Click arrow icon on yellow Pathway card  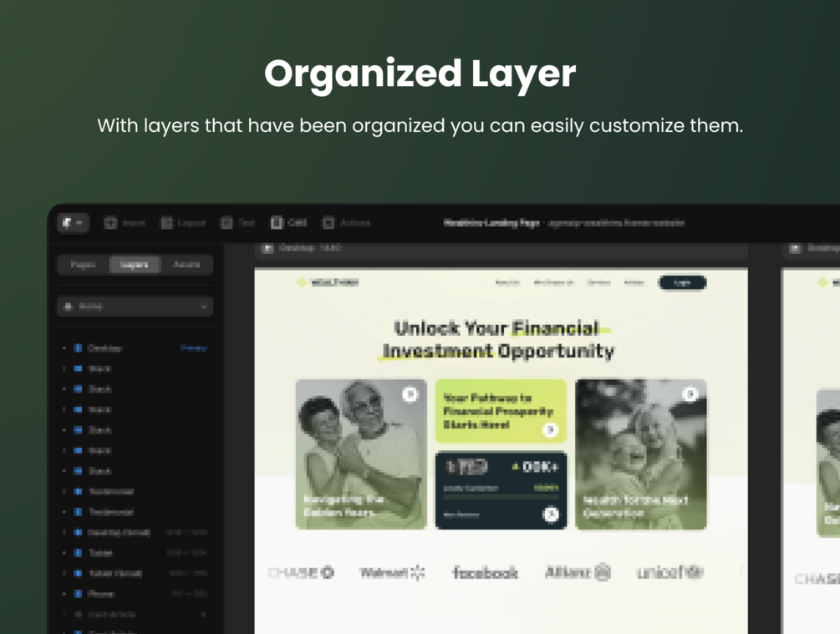tap(550, 429)
